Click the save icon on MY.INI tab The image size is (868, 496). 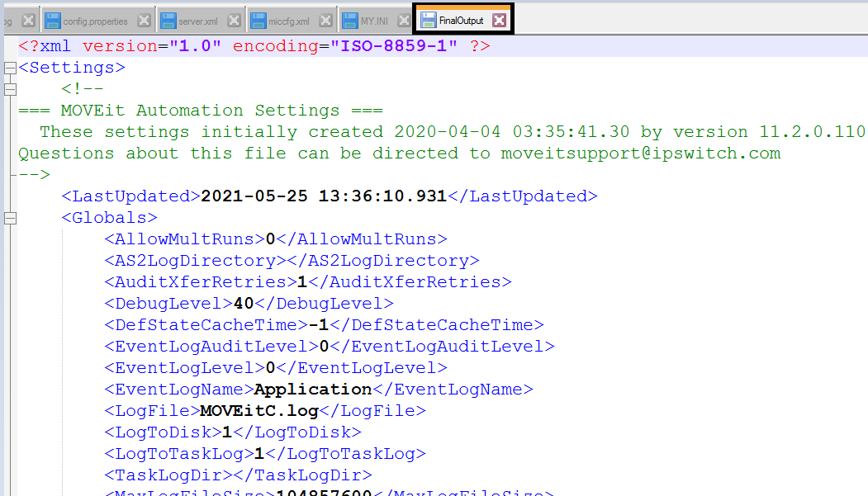[x=349, y=20]
